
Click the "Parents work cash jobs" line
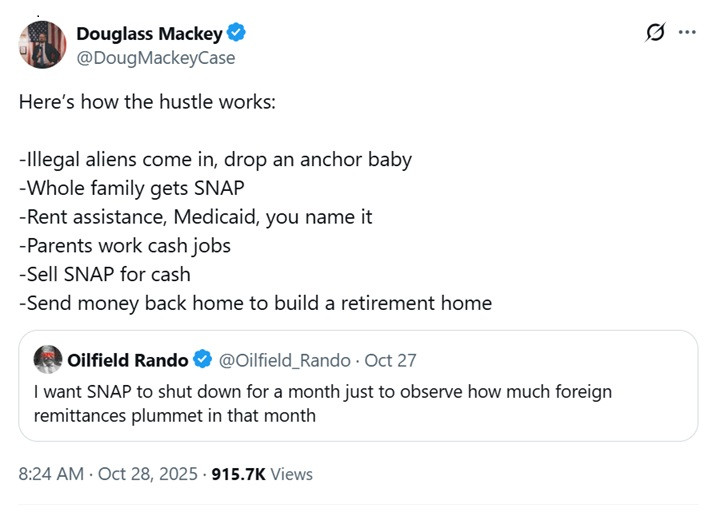click(x=124, y=245)
